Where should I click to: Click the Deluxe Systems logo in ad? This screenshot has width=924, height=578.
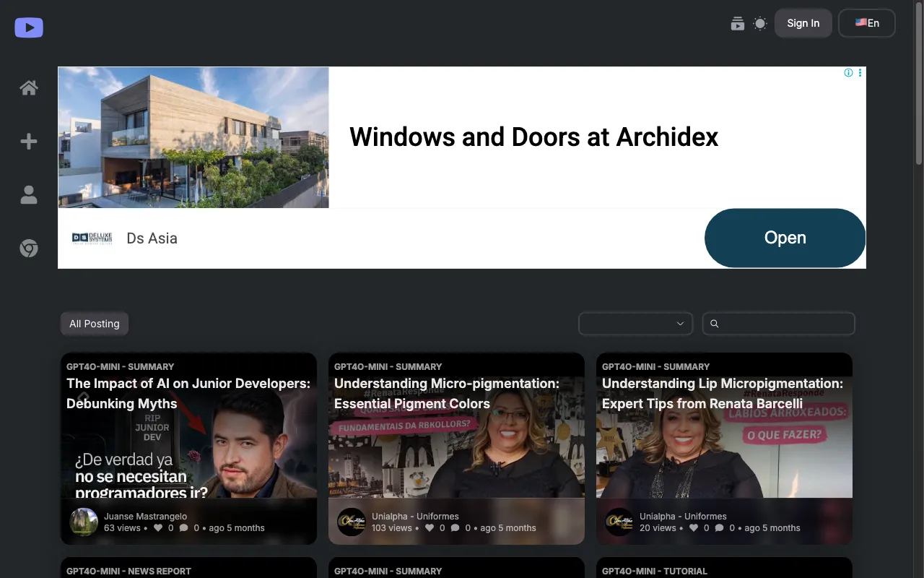click(x=92, y=238)
